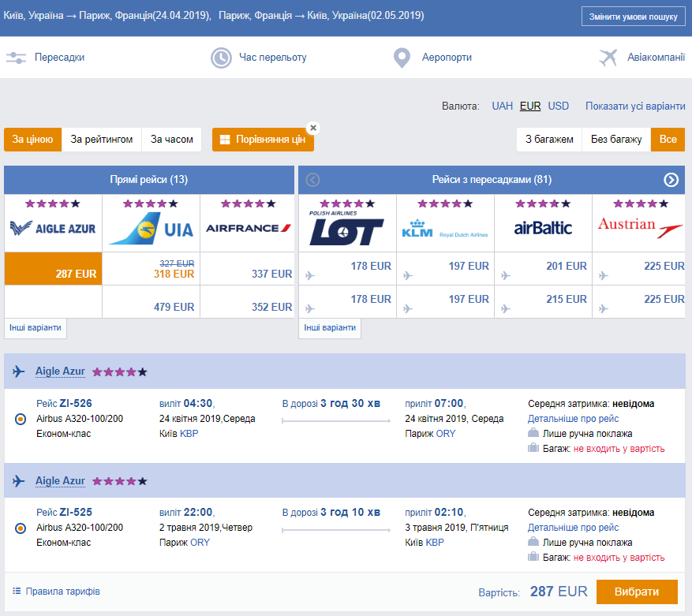This screenshot has width=692, height=616.
Task: Select the UIA airline logo
Action: click(x=151, y=229)
